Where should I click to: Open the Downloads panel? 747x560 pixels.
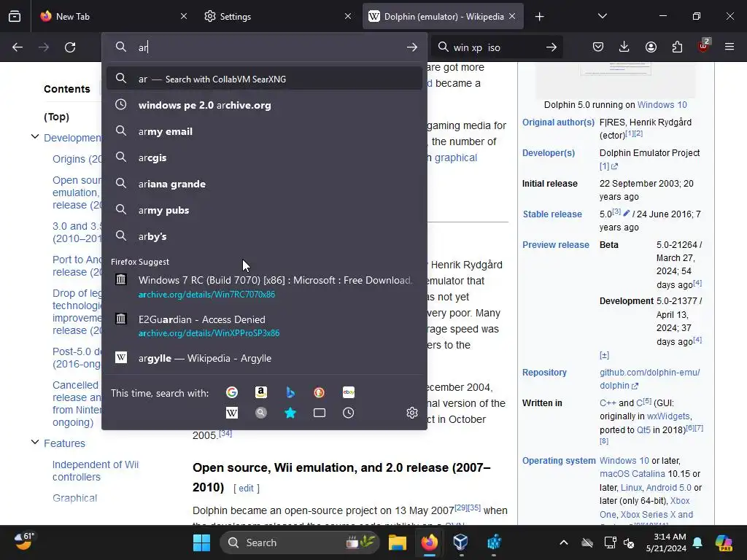(624, 47)
